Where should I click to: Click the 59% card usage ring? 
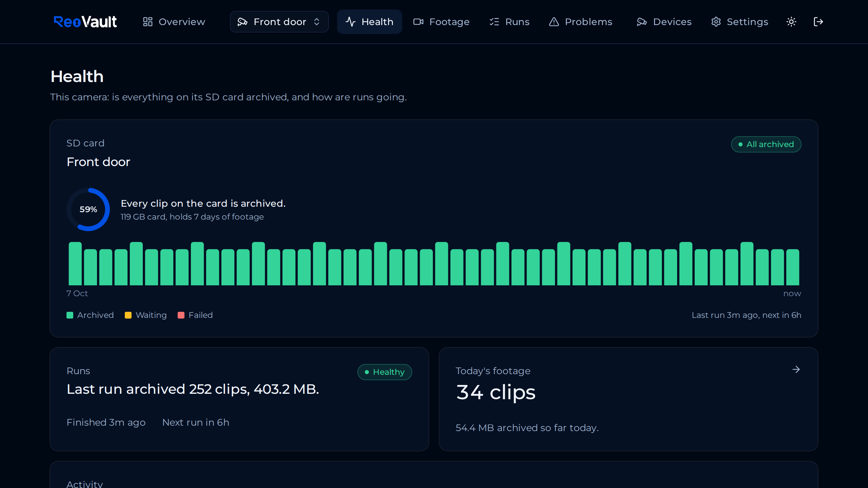88,209
